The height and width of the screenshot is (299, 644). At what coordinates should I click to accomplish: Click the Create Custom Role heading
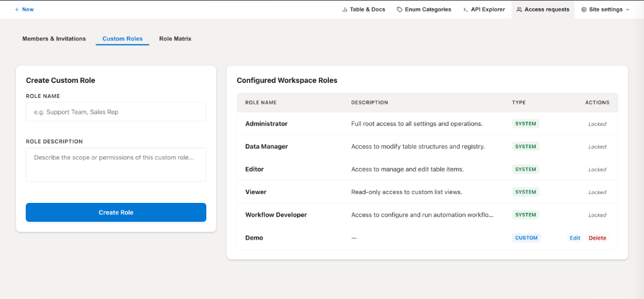[x=60, y=80]
